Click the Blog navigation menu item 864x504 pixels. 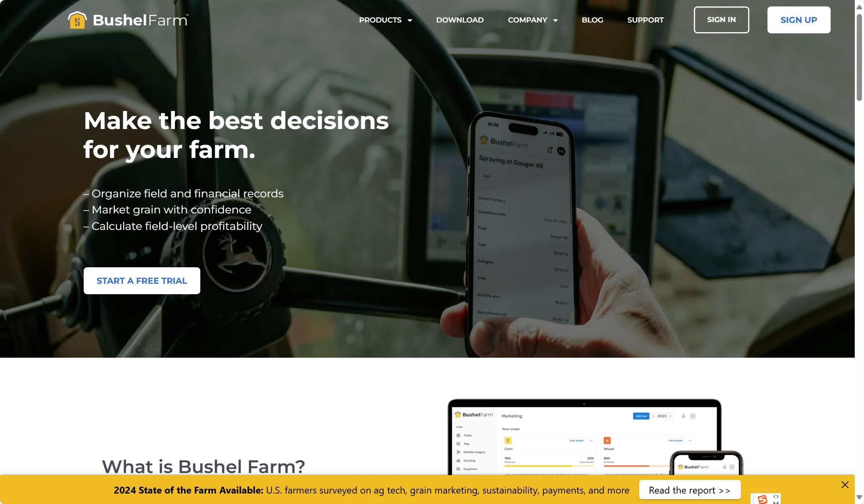pyautogui.click(x=592, y=20)
